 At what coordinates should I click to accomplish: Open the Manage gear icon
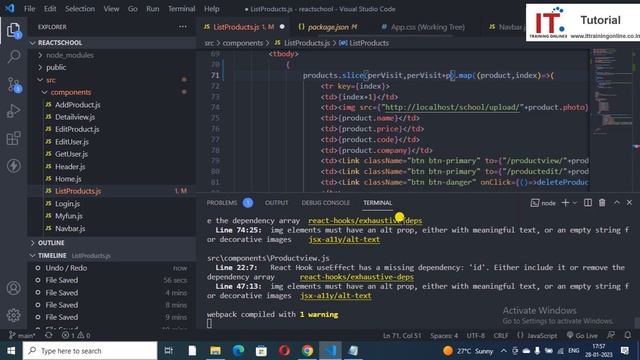pos(13,315)
